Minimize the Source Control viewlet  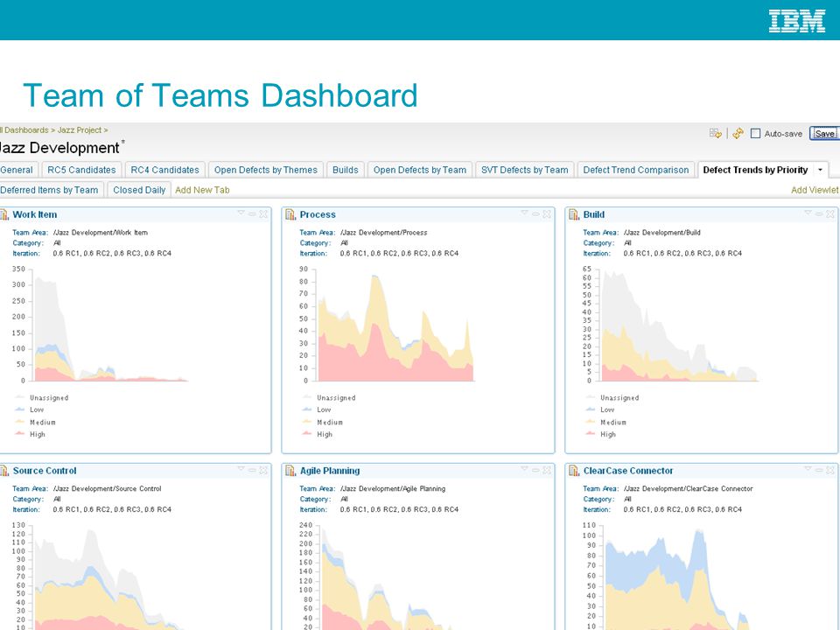tap(252, 470)
